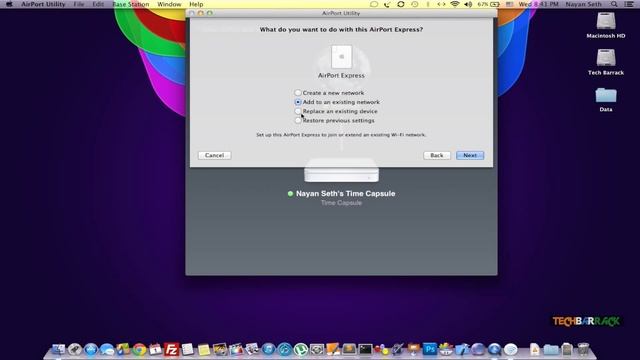The height and width of the screenshot is (360, 640).
Task: Open QuickTime Player from the Dock
Action: [495, 349]
